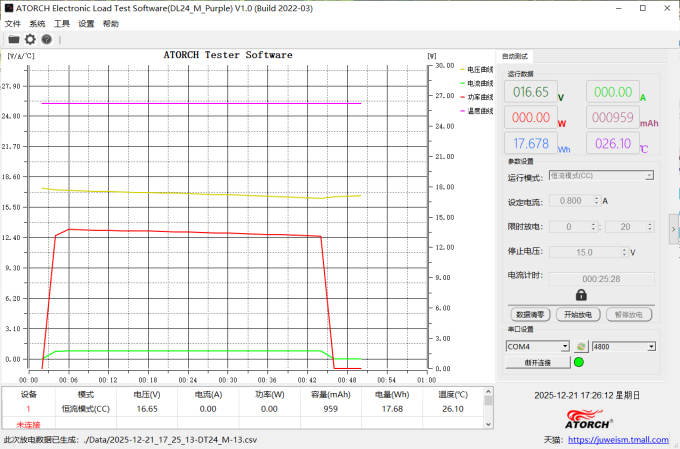This screenshot has width=680, height=449.
Task: Open settings via the gear toolbar icon
Action: coord(30,39)
